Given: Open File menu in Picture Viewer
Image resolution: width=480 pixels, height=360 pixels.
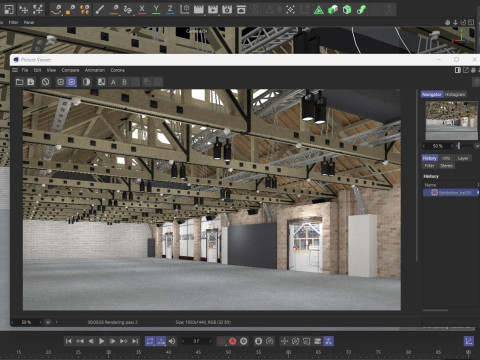Looking at the screenshot, I should (x=25, y=70).
